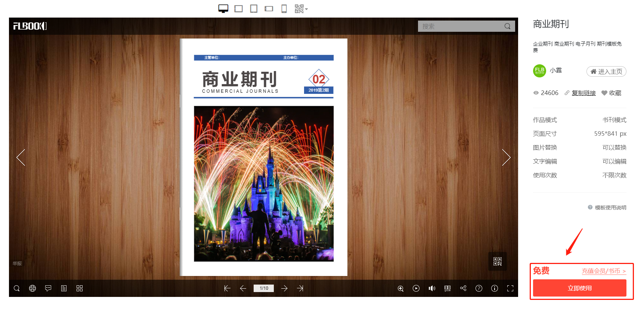Switch to landscape phone preview

[x=269, y=9]
